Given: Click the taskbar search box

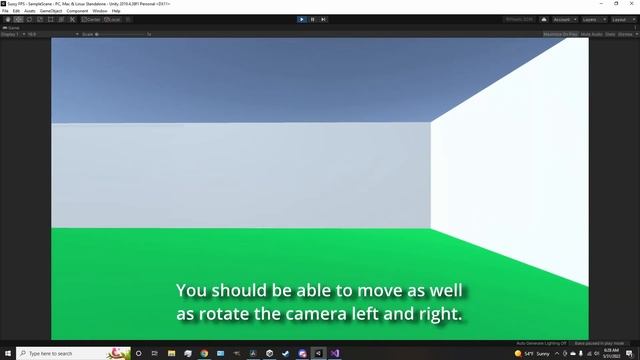Looking at the screenshot, I should point(73,353).
